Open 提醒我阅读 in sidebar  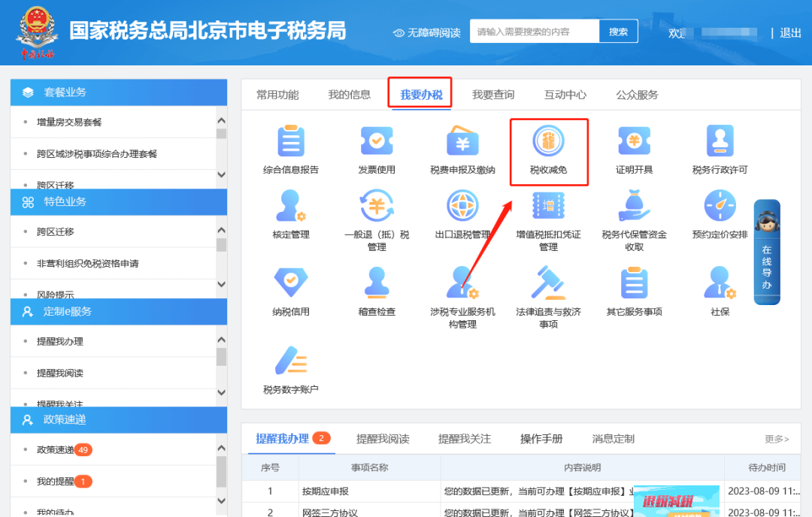(x=60, y=373)
